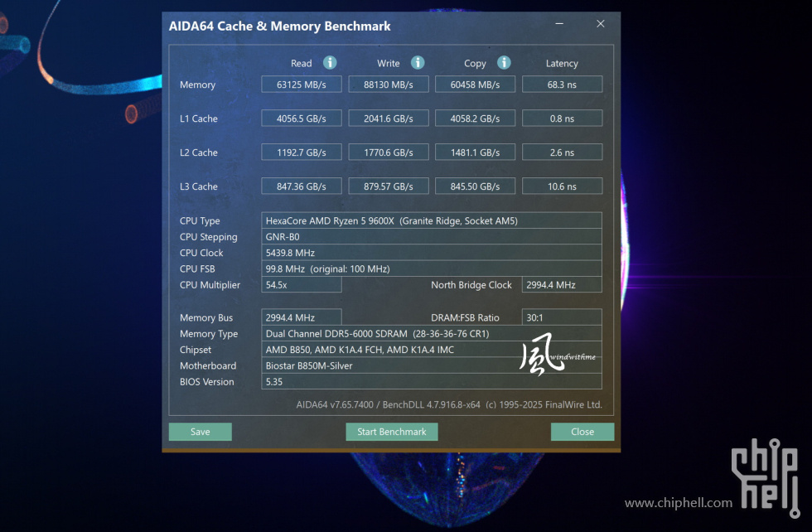This screenshot has width=812, height=532.
Task: Click the info icon next to Copy
Action: coord(504,63)
